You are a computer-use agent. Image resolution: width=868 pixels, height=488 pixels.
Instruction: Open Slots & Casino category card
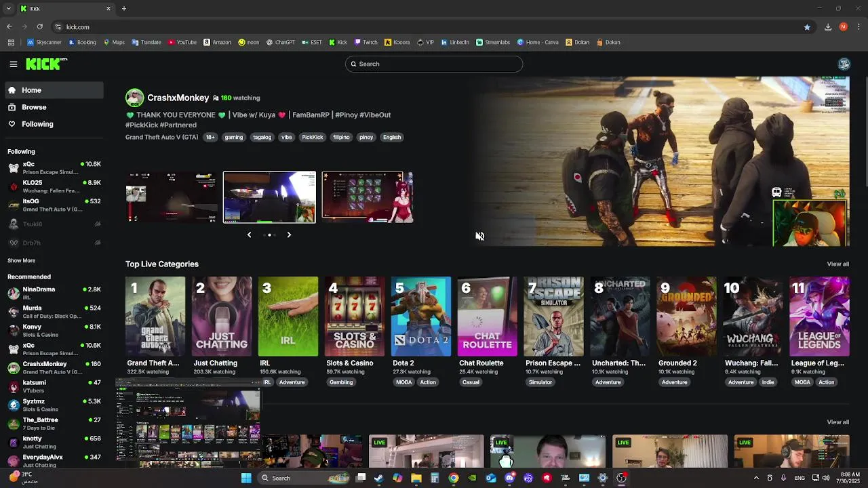tap(354, 317)
